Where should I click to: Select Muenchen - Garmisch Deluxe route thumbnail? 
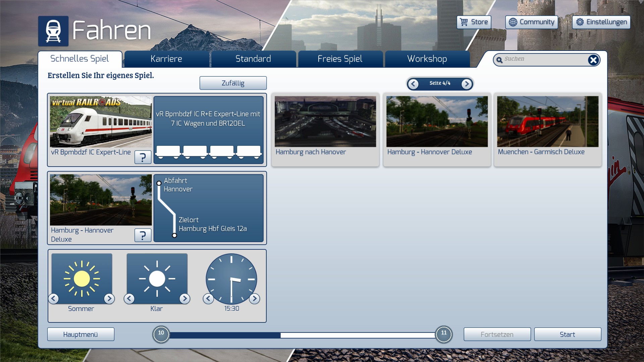pos(547,122)
